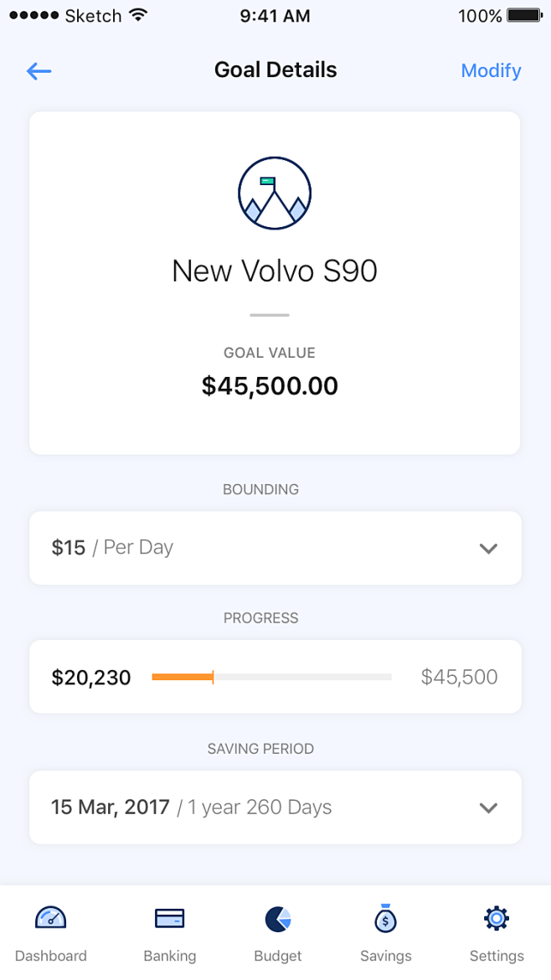
Task: Click the mountain flag goal icon
Action: click(x=275, y=193)
